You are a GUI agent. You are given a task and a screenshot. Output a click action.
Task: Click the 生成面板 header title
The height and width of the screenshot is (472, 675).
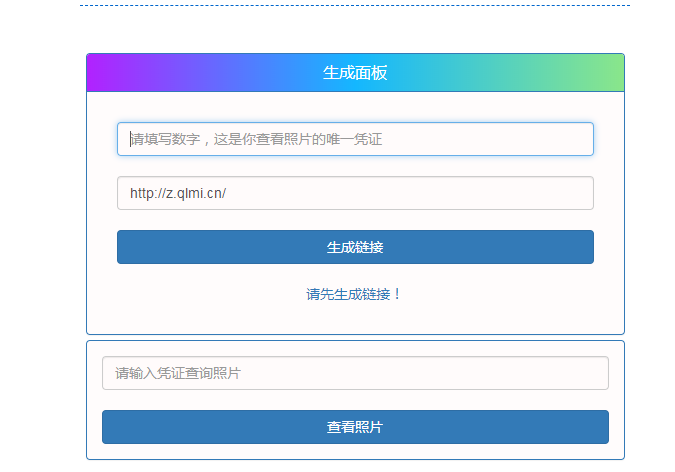[x=355, y=73]
